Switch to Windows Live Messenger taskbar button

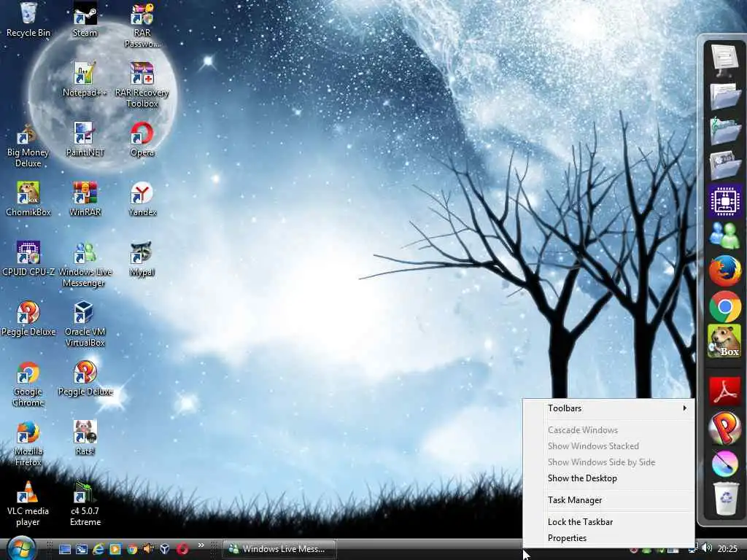click(x=279, y=549)
